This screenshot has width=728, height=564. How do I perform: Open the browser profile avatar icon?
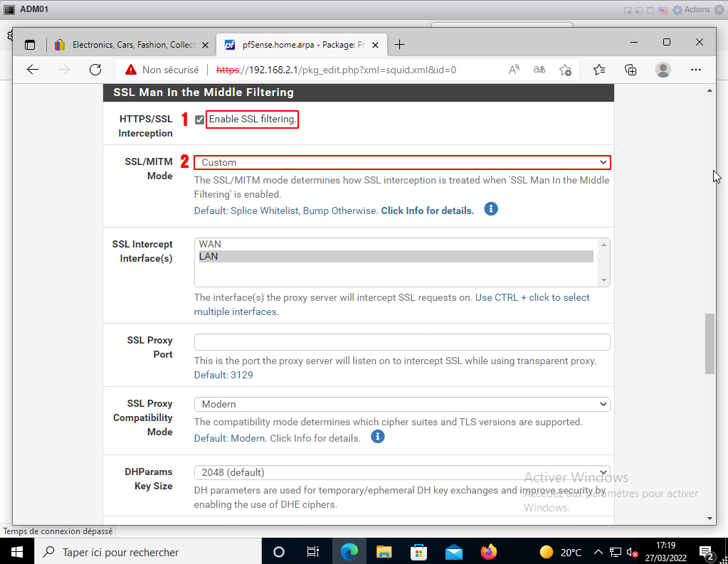tap(663, 70)
